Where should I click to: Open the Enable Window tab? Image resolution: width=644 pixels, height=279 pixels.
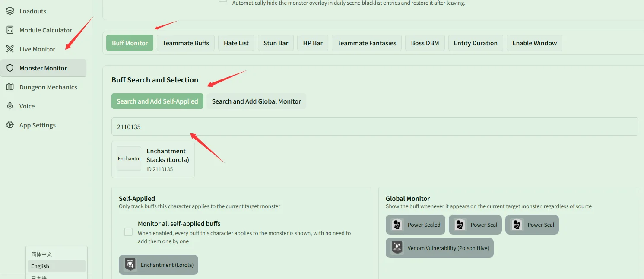[x=534, y=43]
